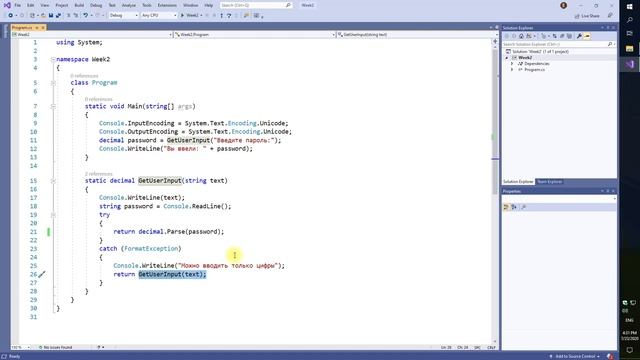Switch to the Team Explorer tab
The width and height of the screenshot is (640, 360).
click(x=549, y=182)
